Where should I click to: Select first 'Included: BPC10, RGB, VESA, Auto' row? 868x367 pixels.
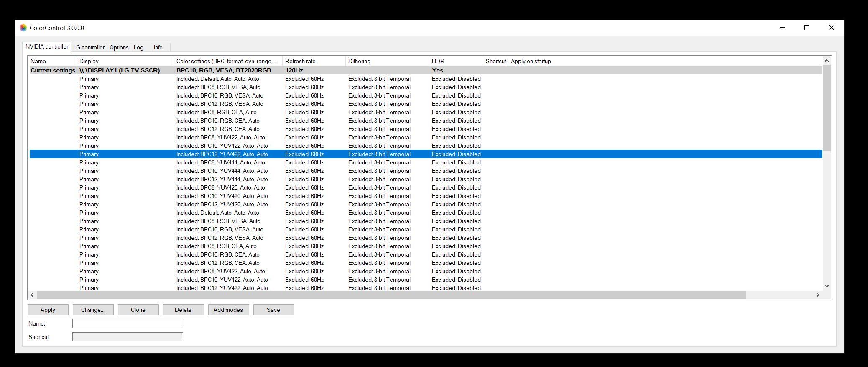click(x=426, y=95)
